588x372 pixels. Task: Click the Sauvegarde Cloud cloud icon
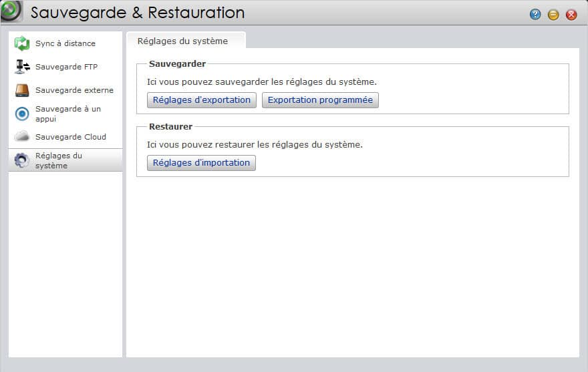pyautogui.click(x=22, y=136)
